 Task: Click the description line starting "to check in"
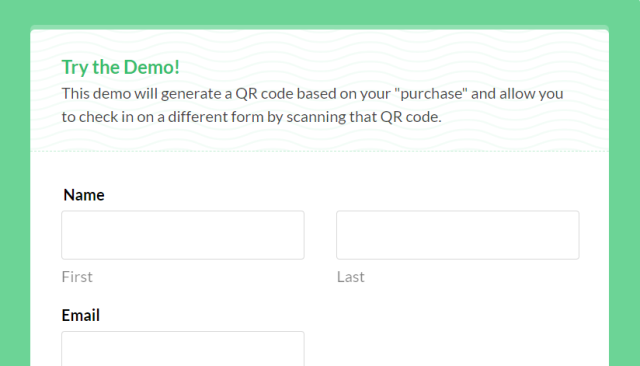tap(251, 117)
